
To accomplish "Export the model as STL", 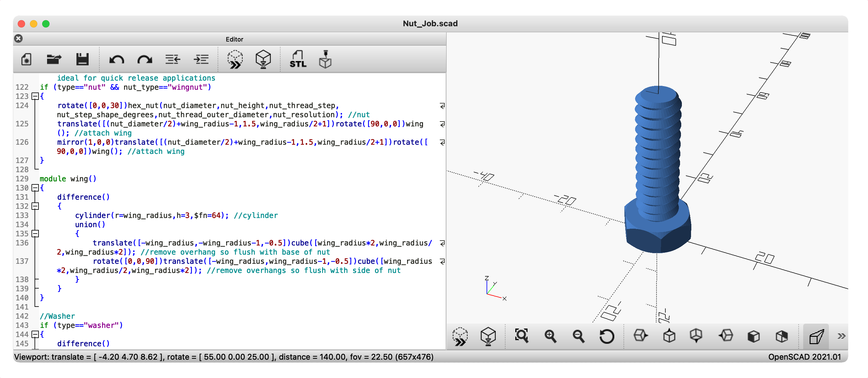I will coord(298,60).
